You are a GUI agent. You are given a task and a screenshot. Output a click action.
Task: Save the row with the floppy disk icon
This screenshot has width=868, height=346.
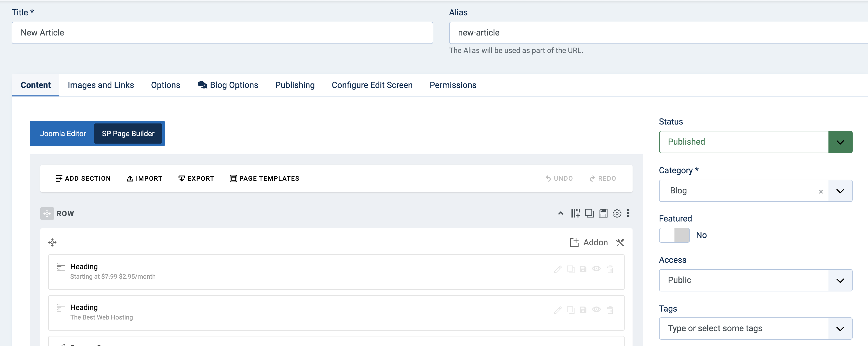(603, 213)
